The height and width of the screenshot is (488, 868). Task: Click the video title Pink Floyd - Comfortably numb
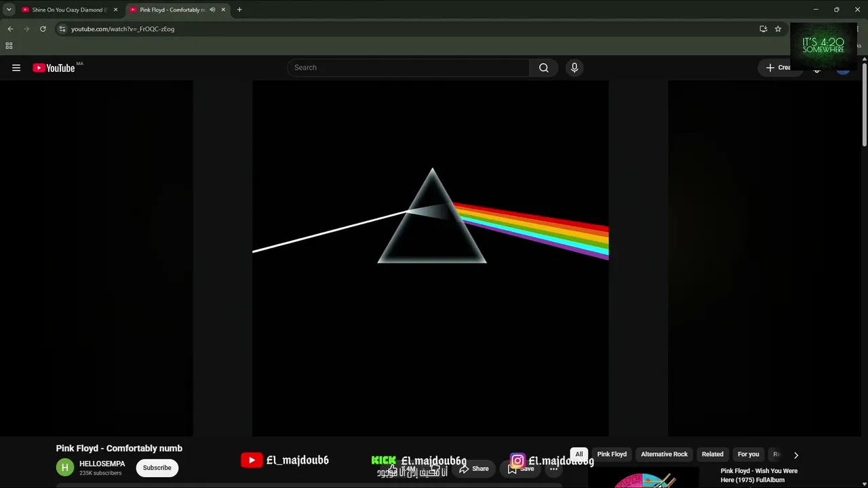click(119, 448)
